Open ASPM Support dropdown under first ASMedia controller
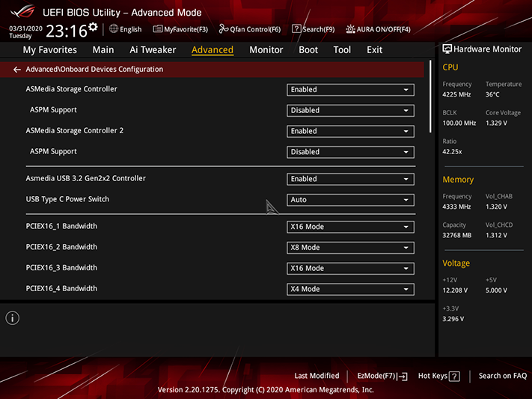The width and height of the screenshot is (532, 399). (x=350, y=110)
